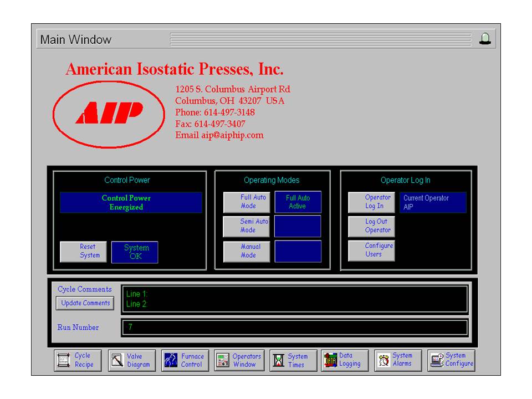Screen dimensions: 532x399
Task: Open the Furnace Control screen
Action: click(x=186, y=360)
